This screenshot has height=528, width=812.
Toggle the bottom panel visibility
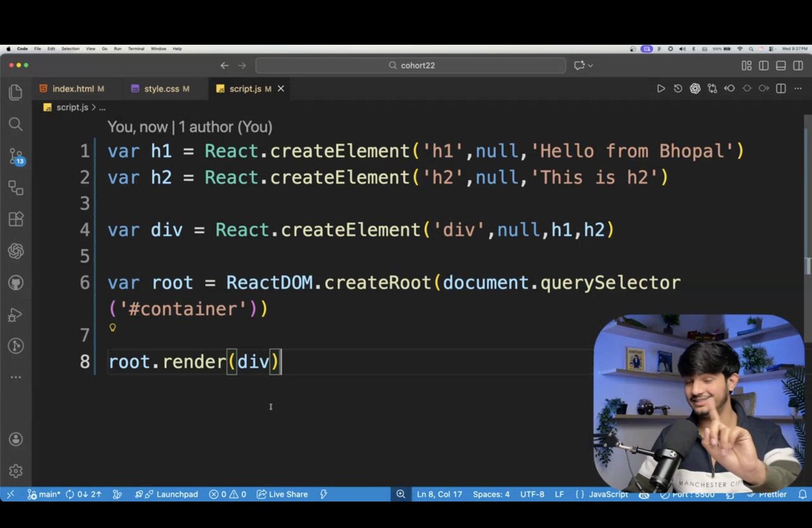pos(781,65)
